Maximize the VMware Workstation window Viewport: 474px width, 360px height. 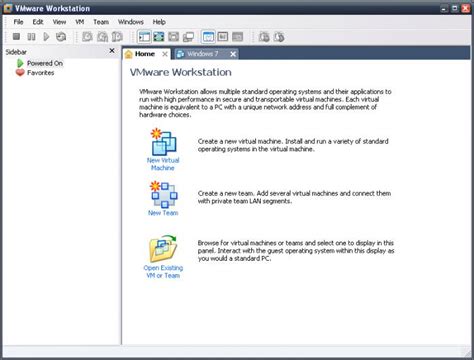454,9
